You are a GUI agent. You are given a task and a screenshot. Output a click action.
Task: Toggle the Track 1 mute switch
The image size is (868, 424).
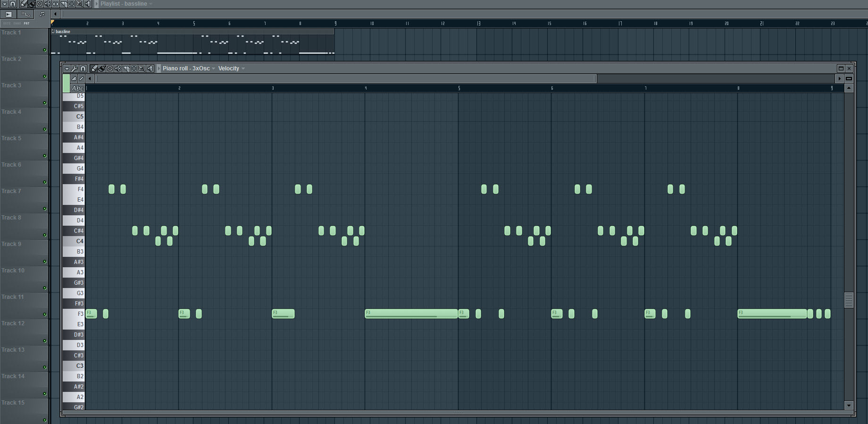45,50
